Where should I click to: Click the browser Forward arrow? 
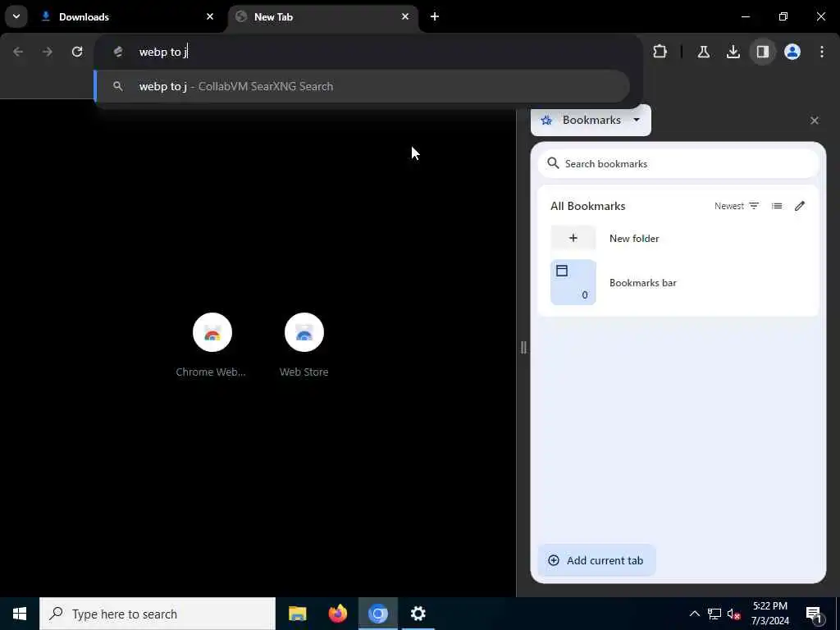point(47,52)
